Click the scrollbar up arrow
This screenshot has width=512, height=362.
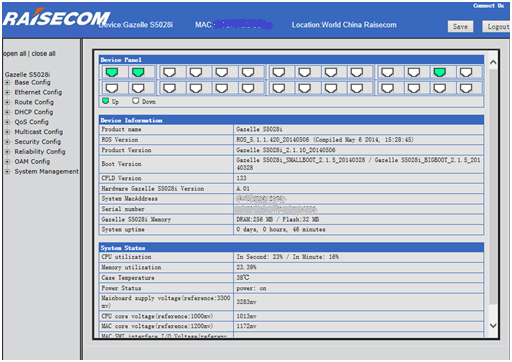coord(493,62)
